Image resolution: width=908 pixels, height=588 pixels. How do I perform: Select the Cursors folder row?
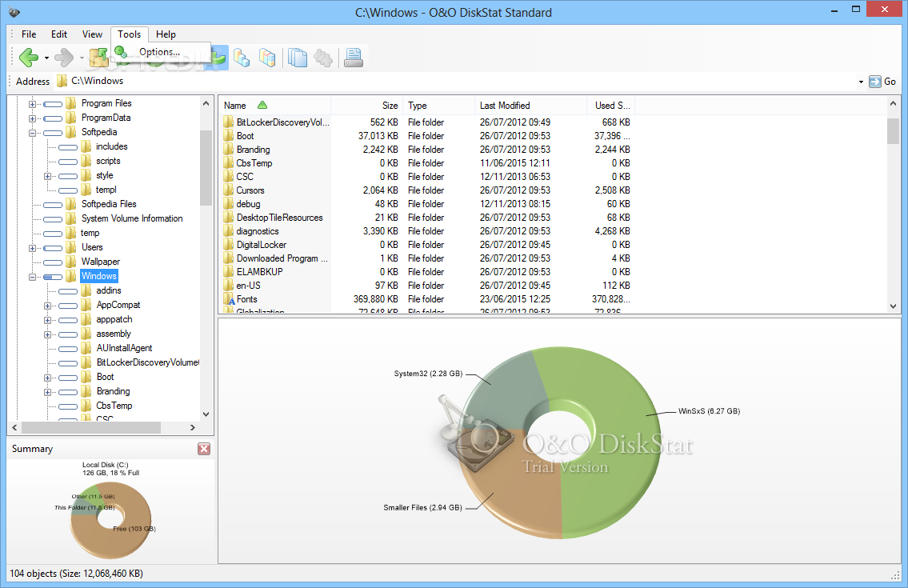click(x=427, y=190)
